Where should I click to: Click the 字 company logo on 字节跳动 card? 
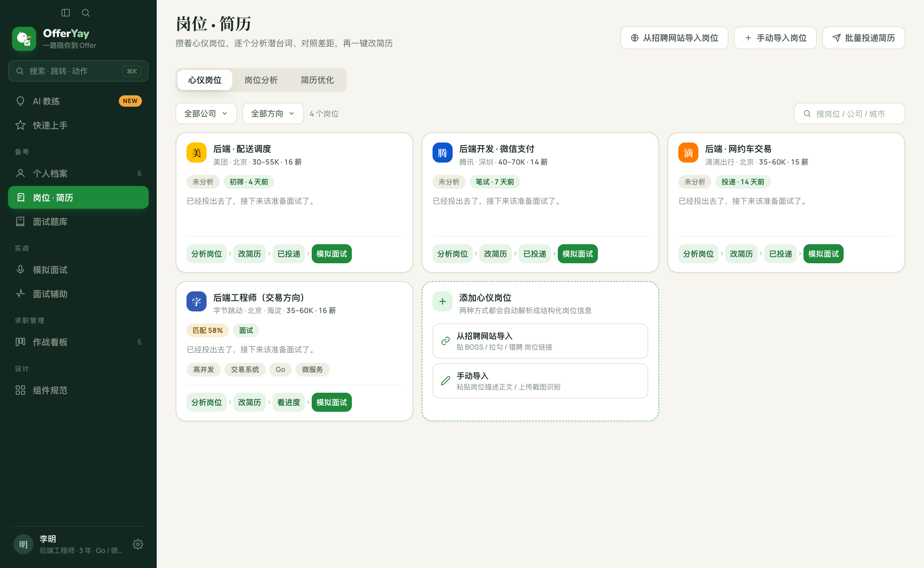point(196,301)
